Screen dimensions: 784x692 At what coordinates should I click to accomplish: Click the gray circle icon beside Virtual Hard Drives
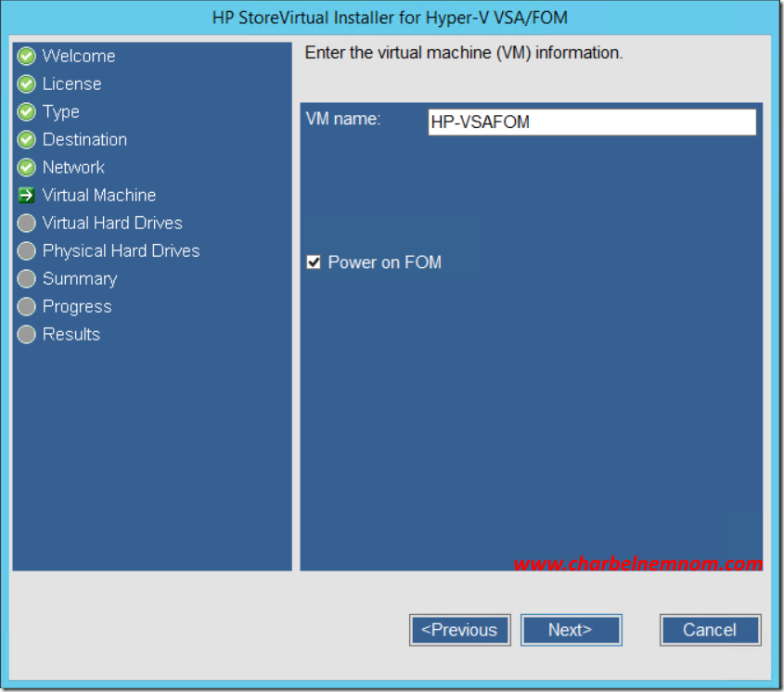pyautogui.click(x=27, y=223)
